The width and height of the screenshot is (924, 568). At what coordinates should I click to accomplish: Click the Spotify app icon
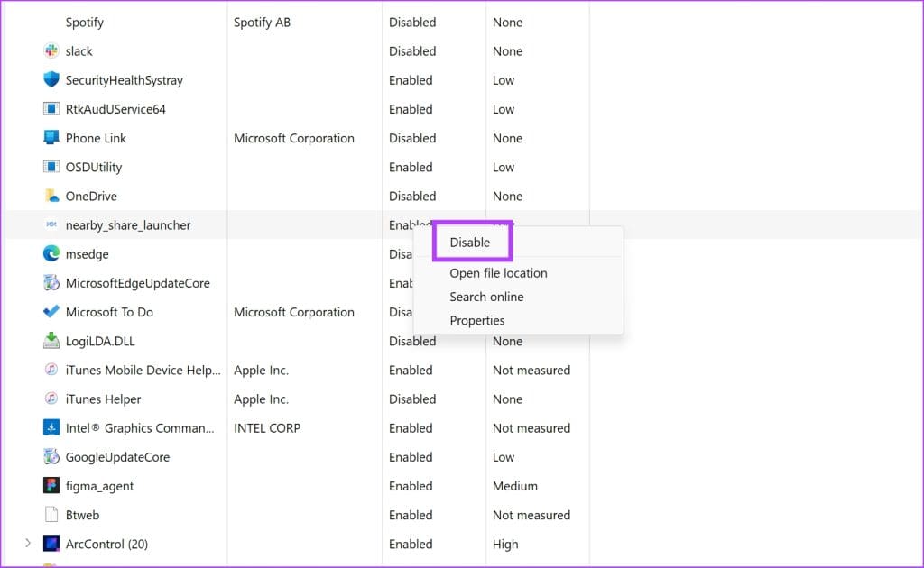pyautogui.click(x=51, y=22)
